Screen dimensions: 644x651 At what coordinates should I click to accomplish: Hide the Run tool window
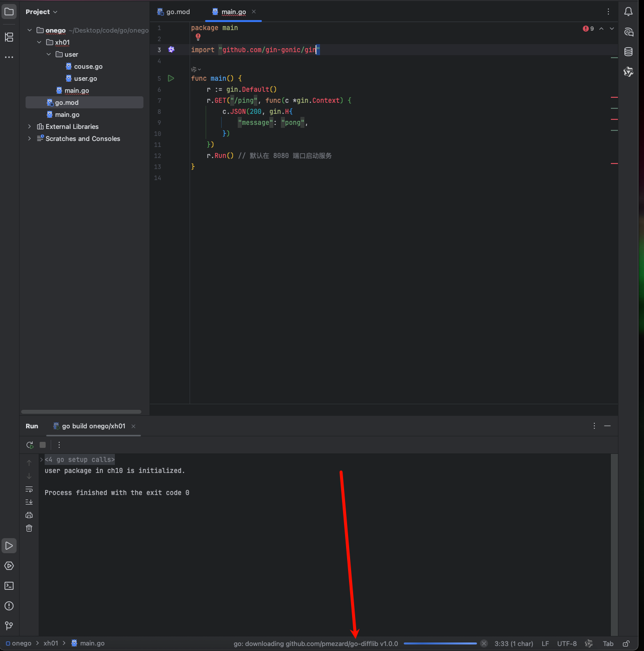point(607,426)
